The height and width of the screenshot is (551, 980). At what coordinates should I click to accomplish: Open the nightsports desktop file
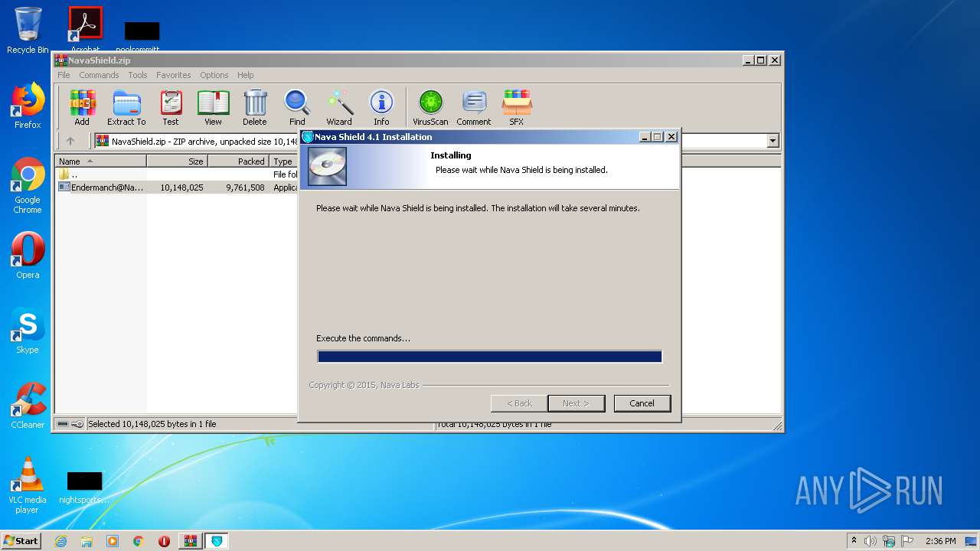[x=84, y=488]
